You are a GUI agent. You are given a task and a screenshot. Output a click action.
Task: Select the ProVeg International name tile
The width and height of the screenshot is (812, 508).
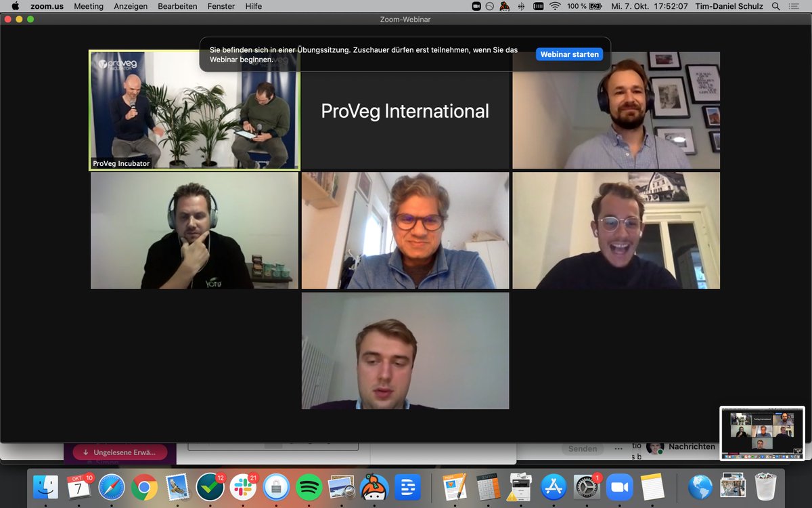pyautogui.click(x=405, y=111)
